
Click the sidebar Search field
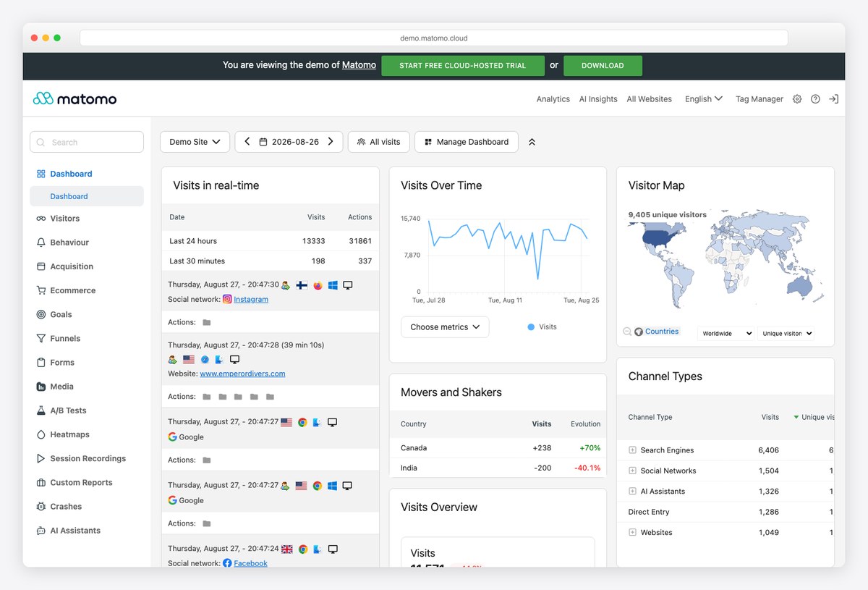87,142
